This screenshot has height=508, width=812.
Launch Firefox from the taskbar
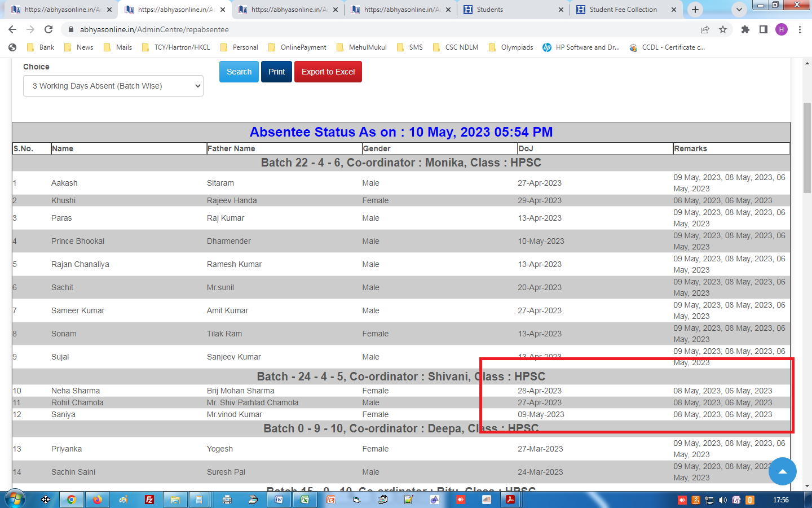coord(98,500)
